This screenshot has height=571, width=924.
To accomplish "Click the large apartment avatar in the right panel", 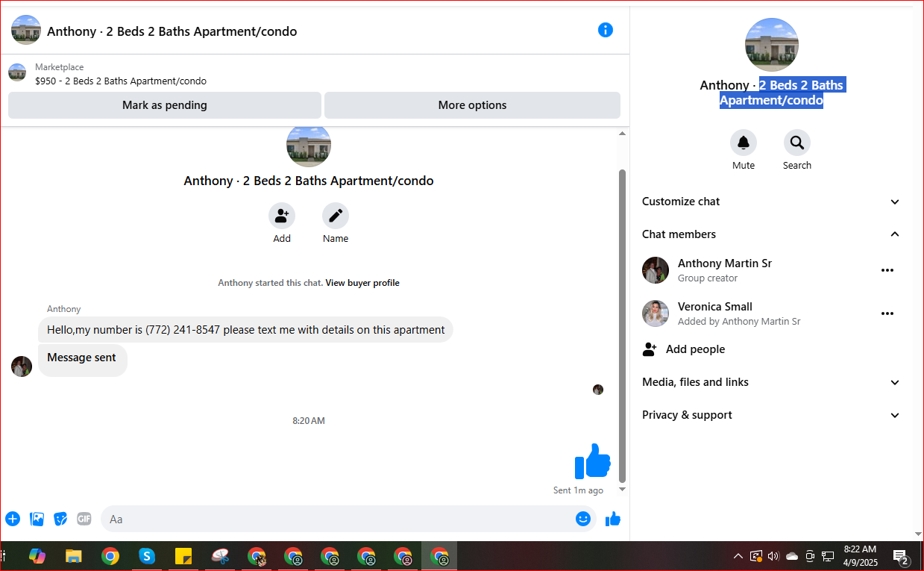I will (772, 45).
